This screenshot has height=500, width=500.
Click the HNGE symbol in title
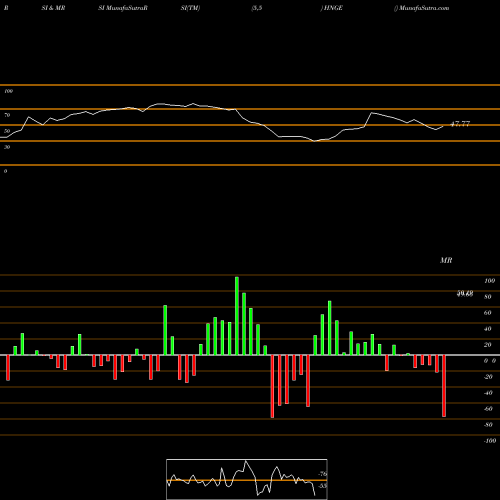click(x=332, y=8)
